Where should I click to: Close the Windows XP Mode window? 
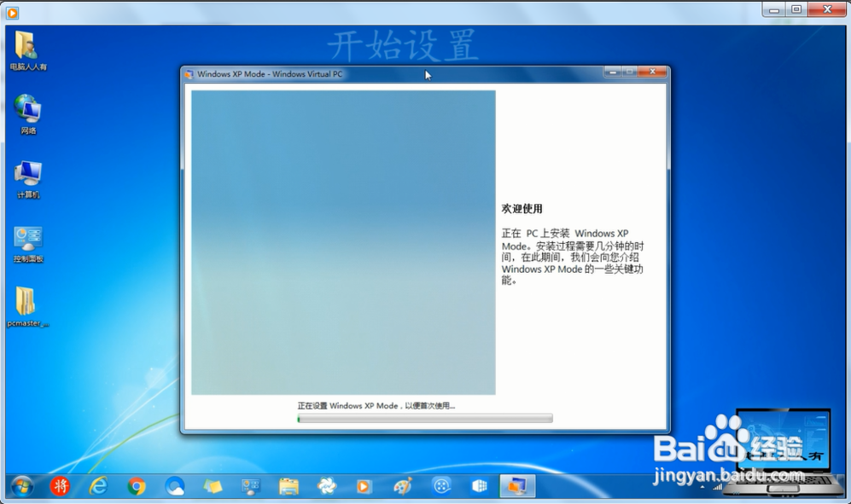click(x=652, y=72)
